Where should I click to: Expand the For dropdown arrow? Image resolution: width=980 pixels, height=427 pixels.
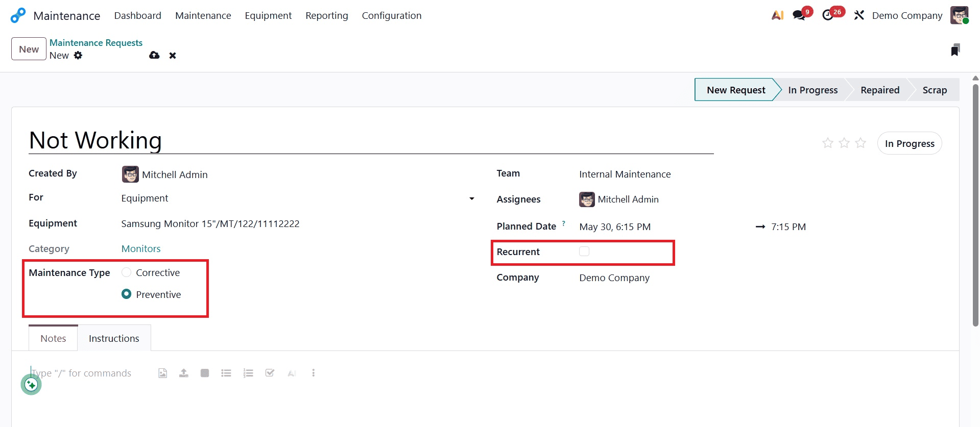pos(472,198)
